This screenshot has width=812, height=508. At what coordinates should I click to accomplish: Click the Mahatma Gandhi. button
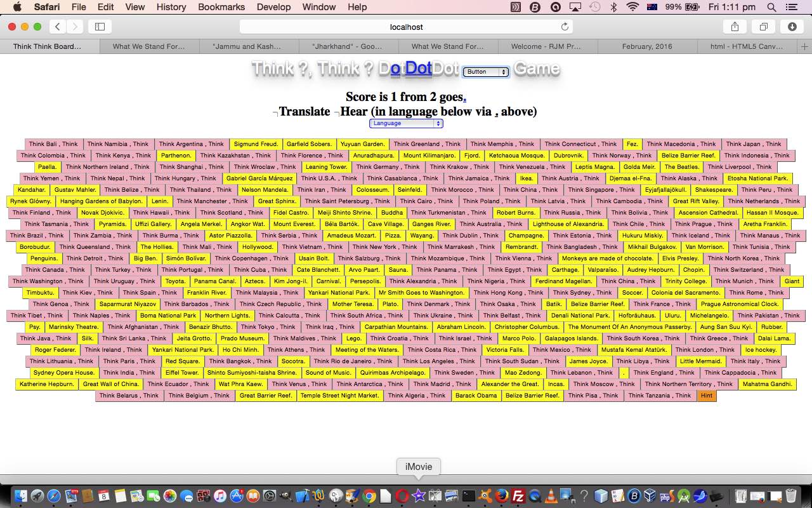click(767, 384)
